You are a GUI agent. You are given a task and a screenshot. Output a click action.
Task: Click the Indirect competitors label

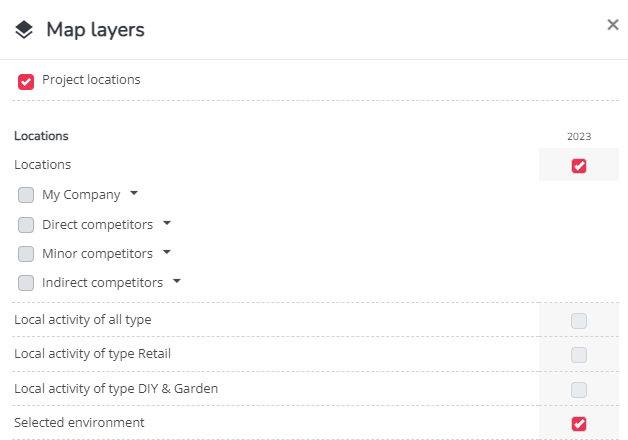click(x=103, y=283)
